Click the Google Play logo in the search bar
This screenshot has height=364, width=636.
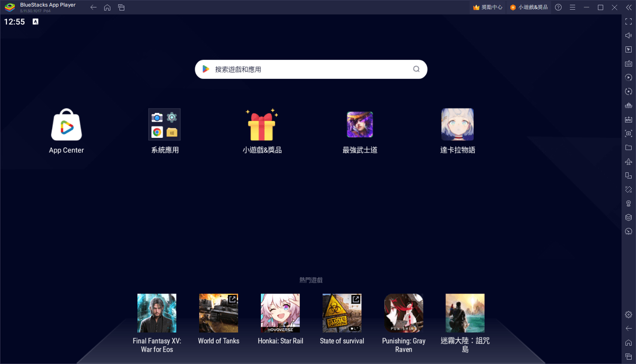tap(206, 69)
